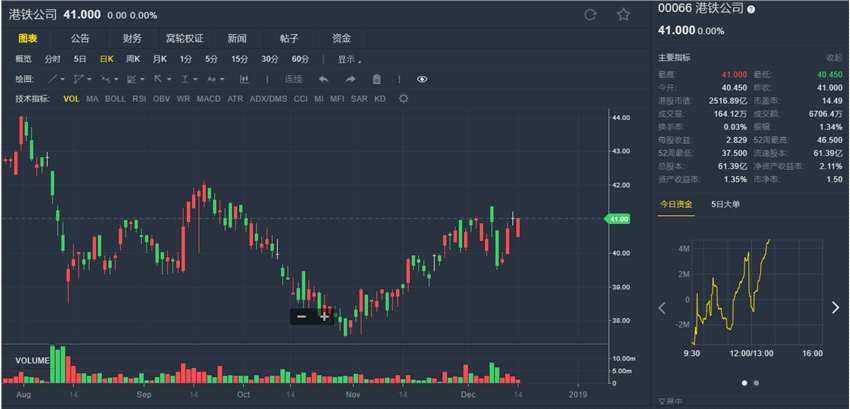This screenshot has height=409, width=850.
Task: Toggle the WR indicator
Action: point(183,99)
